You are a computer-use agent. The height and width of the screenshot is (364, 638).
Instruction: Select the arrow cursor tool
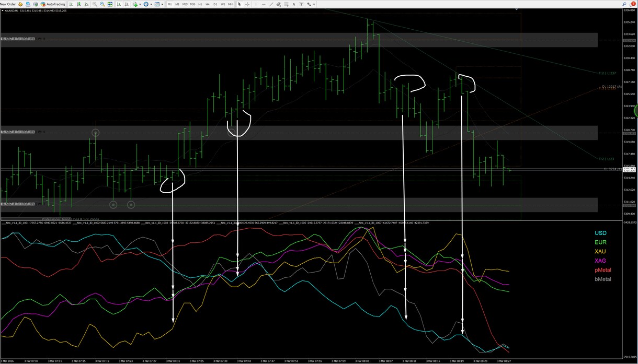pyautogui.click(x=240, y=4)
